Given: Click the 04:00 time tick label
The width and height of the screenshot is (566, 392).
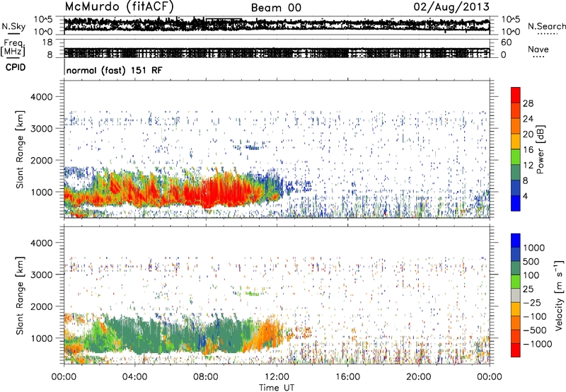Looking at the screenshot, I should [134, 377].
